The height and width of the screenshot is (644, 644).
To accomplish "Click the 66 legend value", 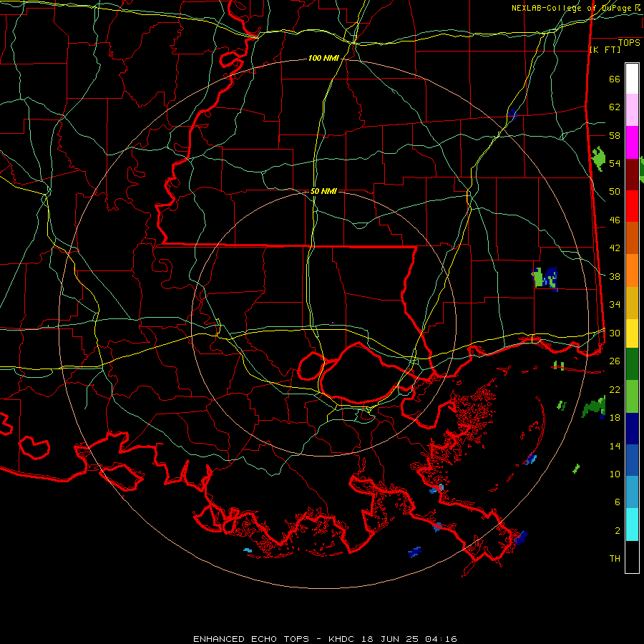I will (x=615, y=79).
